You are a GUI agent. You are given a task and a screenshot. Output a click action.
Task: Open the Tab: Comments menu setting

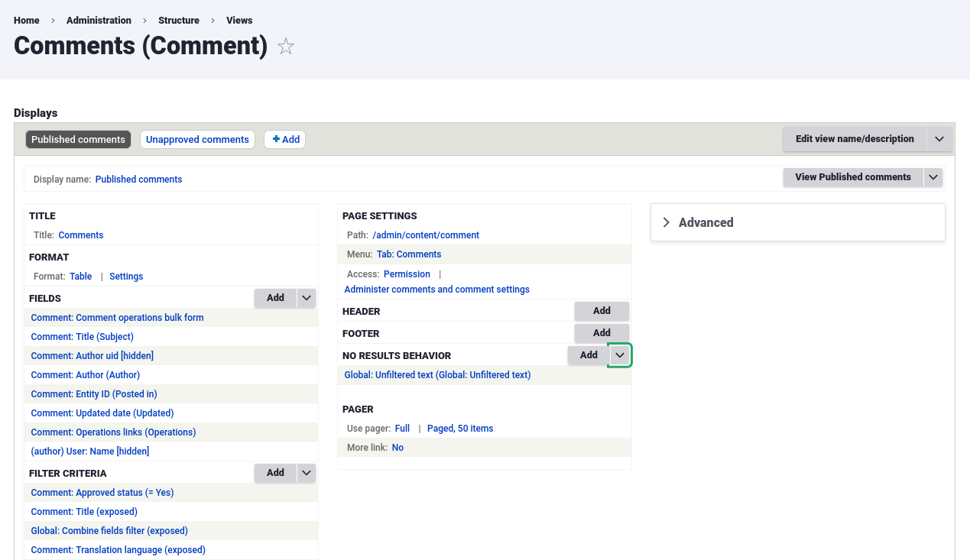click(x=408, y=254)
